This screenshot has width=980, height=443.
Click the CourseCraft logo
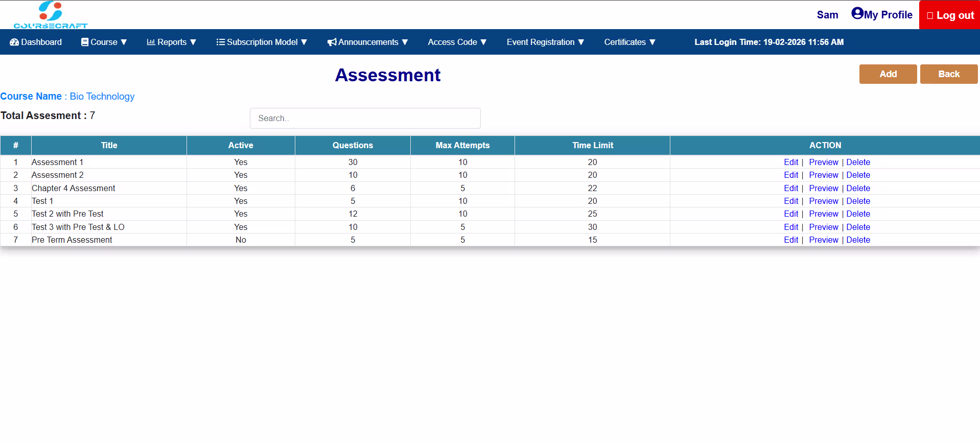pos(51,15)
